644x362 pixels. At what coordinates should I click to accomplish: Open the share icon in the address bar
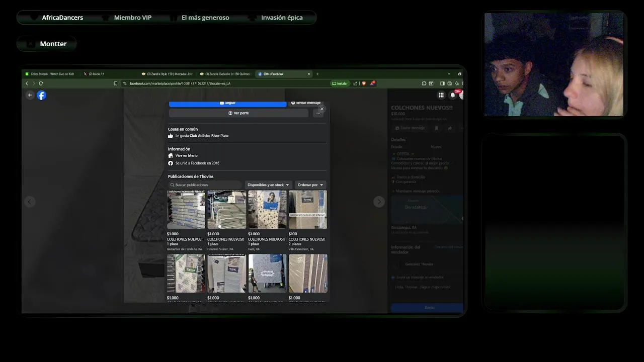355,83
